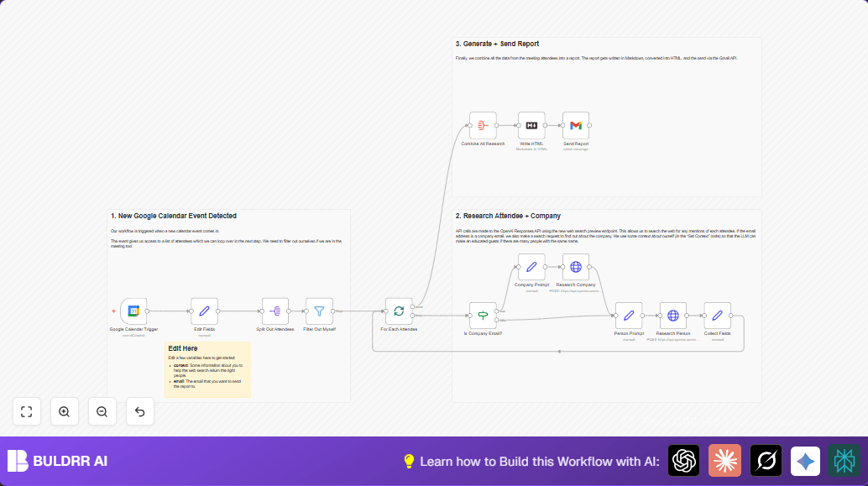
Task: Click the reset view undo button
Action: coord(139,411)
